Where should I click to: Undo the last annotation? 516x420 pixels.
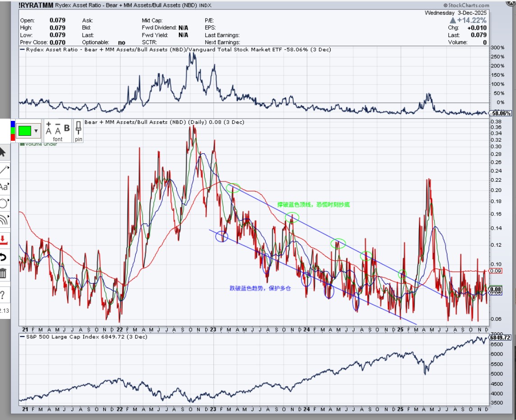click(4, 257)
